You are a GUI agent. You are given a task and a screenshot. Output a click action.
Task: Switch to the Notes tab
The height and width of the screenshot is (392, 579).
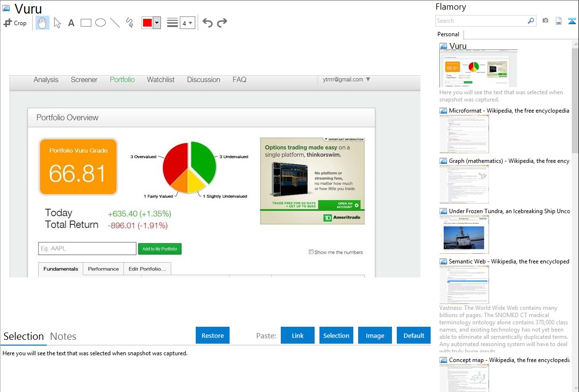pyautogui.click(x=63, y=336)
